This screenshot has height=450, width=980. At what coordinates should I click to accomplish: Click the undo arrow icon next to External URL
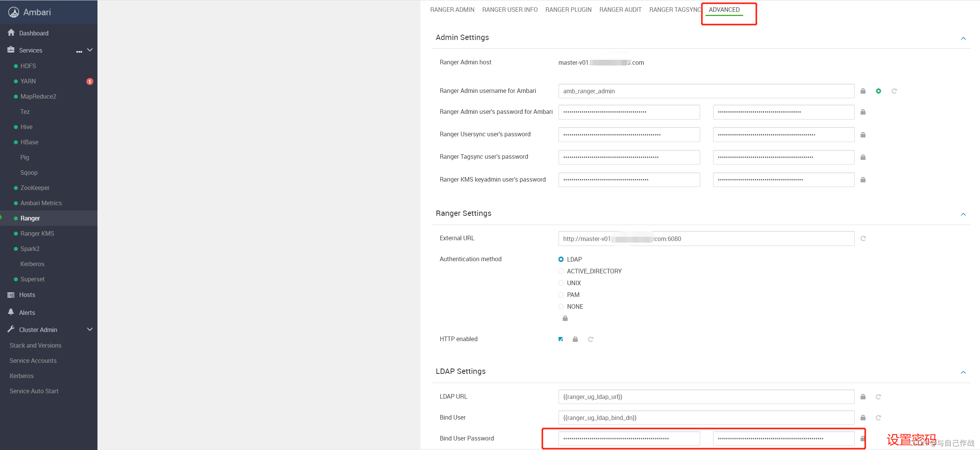pyautogui.click(x=863, y=239)
